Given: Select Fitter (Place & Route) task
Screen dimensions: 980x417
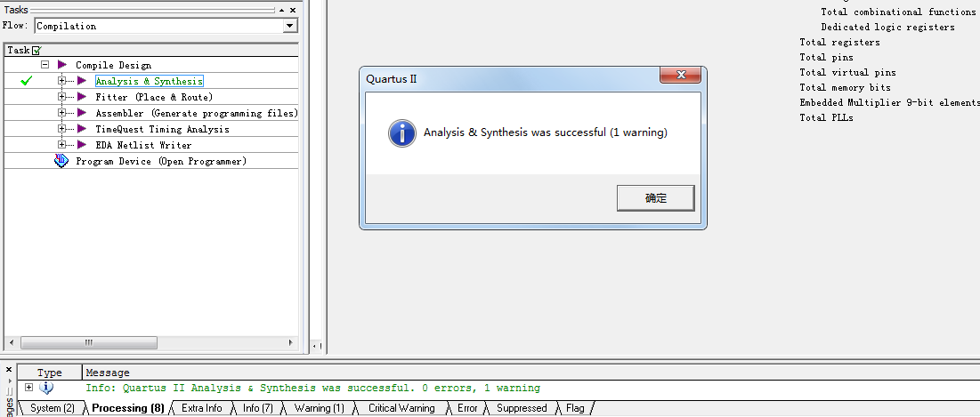Looking at the screenshot, I should click(154, 98).
